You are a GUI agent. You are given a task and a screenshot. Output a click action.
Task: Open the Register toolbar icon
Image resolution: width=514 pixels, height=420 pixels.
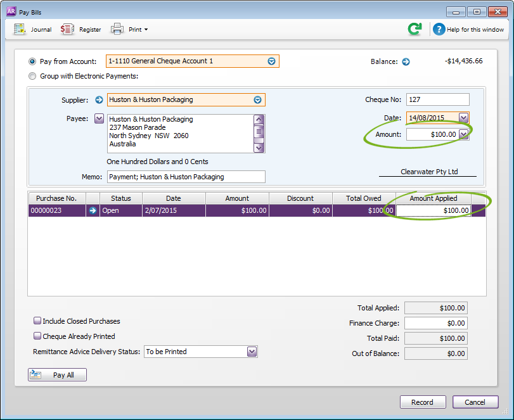(x=67, y=29)
